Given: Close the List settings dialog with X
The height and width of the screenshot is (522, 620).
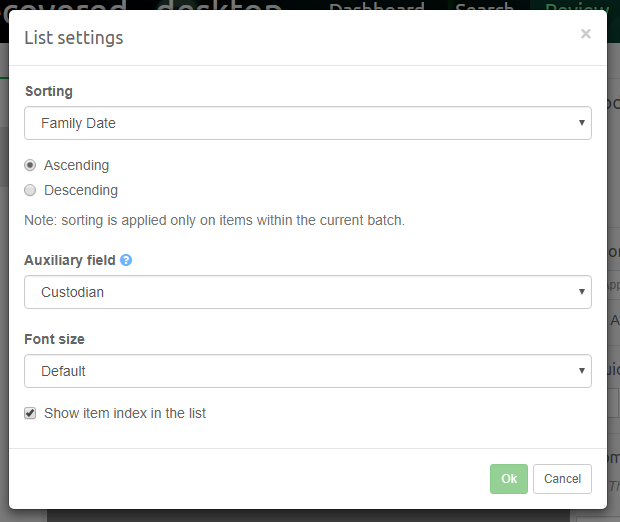Looking at the screenshot, I should [585, 34].
